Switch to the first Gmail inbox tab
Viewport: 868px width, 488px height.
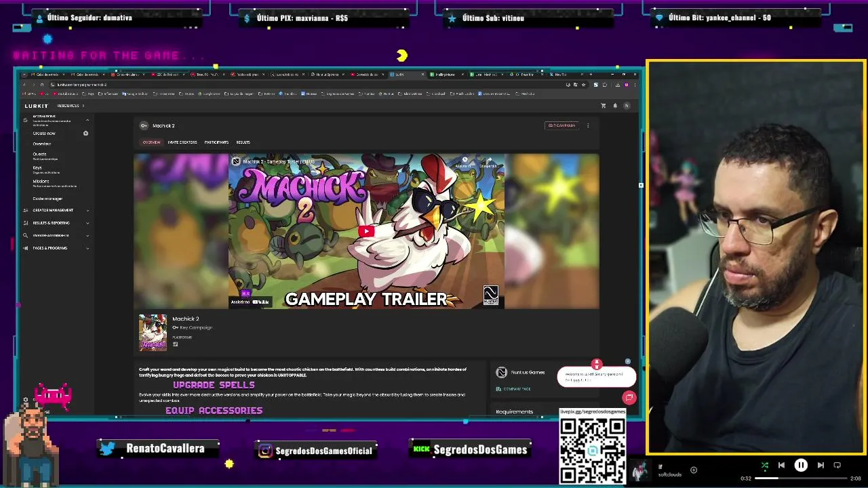pos(46,75)
